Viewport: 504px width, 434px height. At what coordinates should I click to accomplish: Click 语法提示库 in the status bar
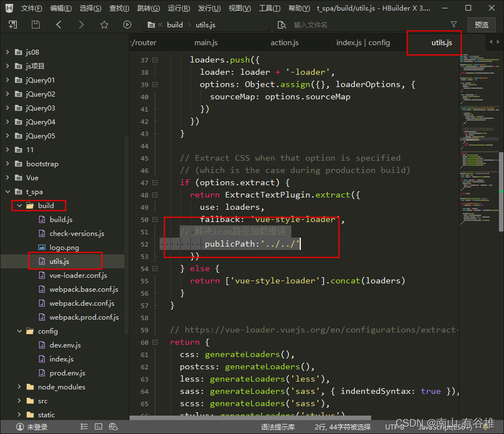[277, 427]
